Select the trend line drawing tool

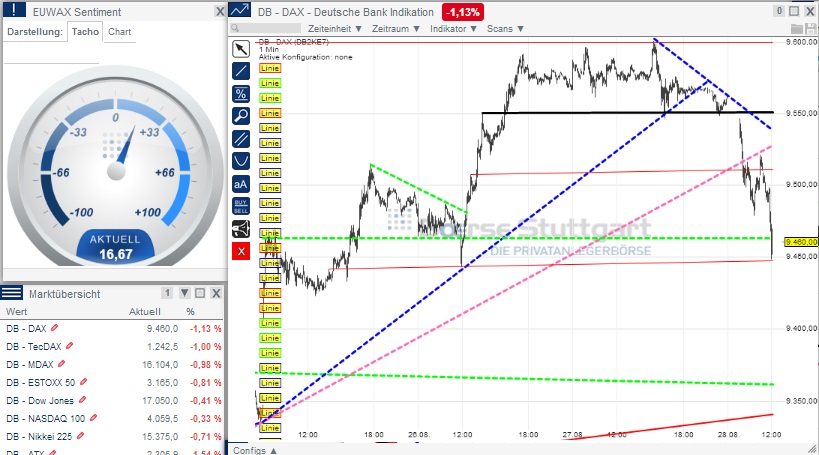(x=241, y=71)
